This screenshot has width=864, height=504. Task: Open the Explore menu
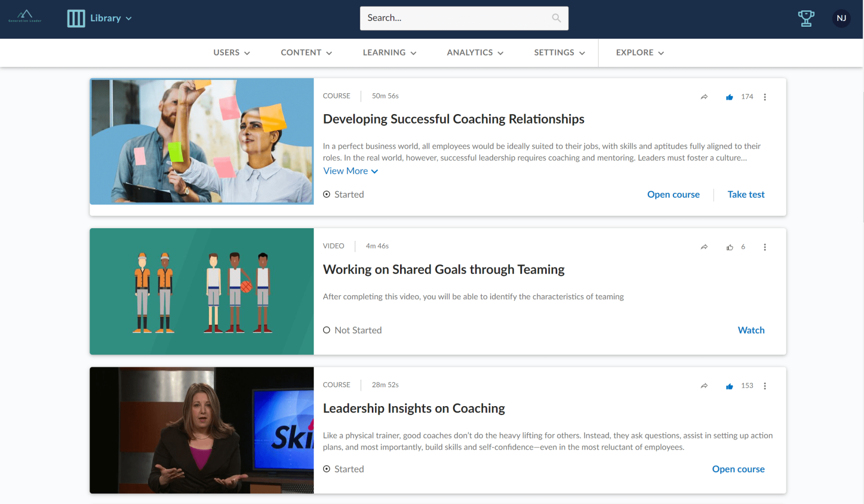pos(640,53)
